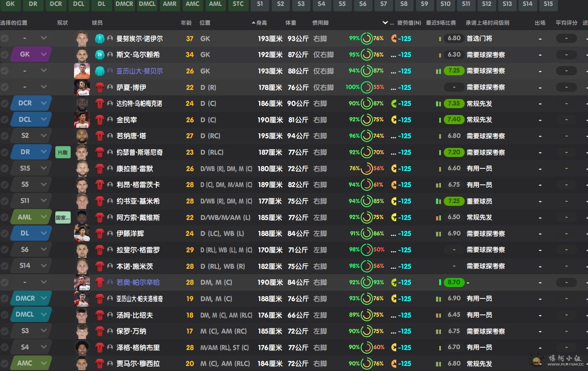588x371 pixels.
Task: Click 利昂·格雷茨卡's orange morale icon
Action: click(394, 185)
